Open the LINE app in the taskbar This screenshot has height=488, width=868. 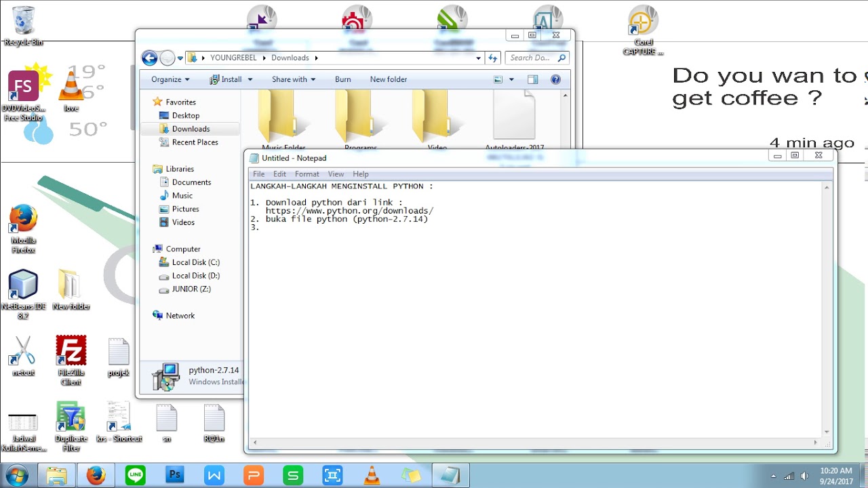(136, 475)
